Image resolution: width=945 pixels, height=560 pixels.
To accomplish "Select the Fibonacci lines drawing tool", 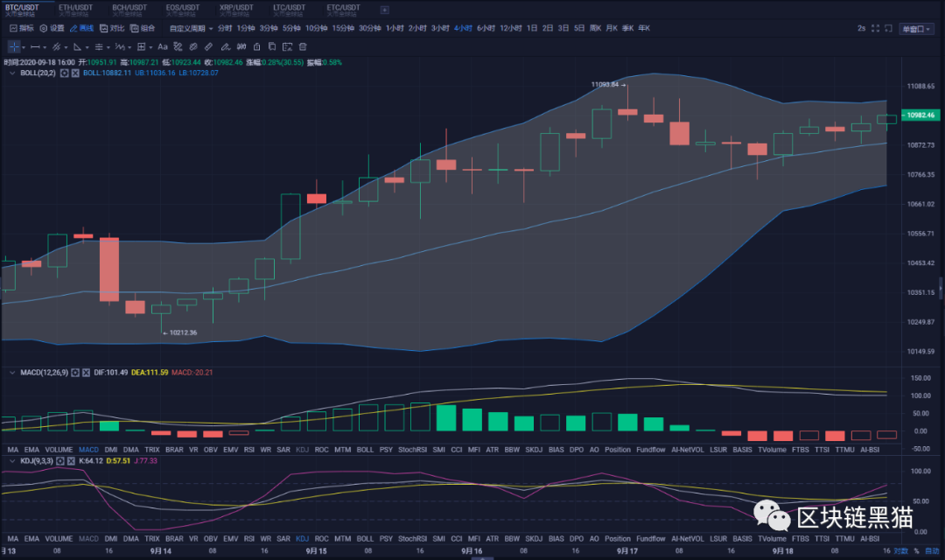I will tap(99, 47).
